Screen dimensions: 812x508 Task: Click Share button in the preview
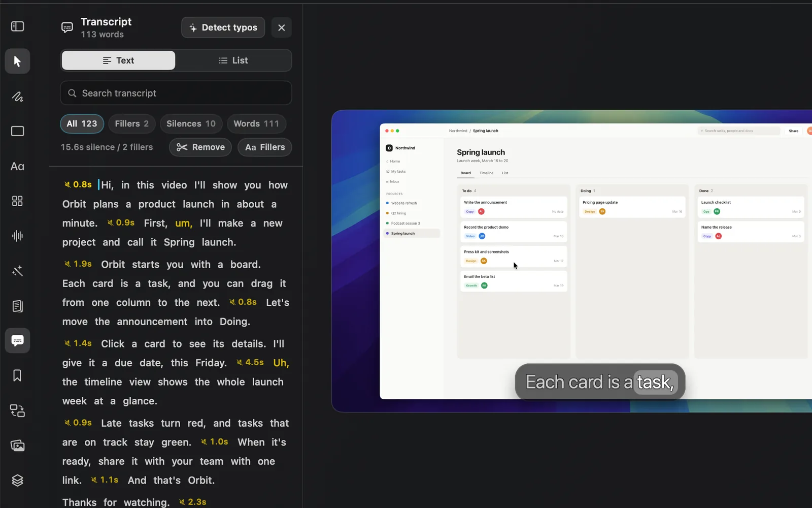[x=793, y=131]
